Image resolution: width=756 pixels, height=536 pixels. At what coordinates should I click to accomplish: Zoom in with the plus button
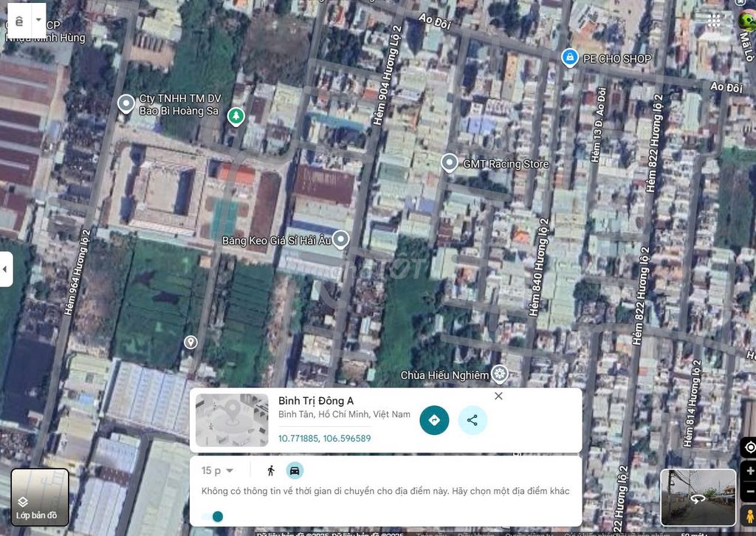coord(749,471)
